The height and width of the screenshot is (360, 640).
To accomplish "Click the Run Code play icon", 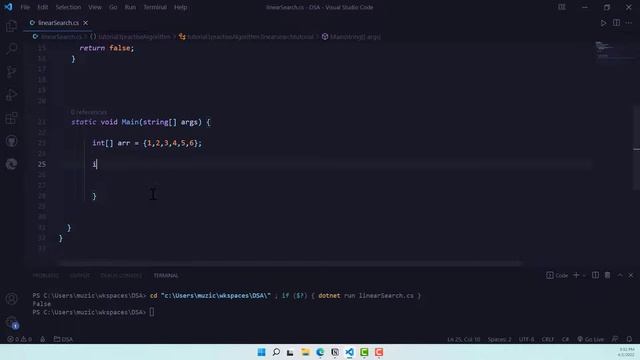I will coord(603,23).
